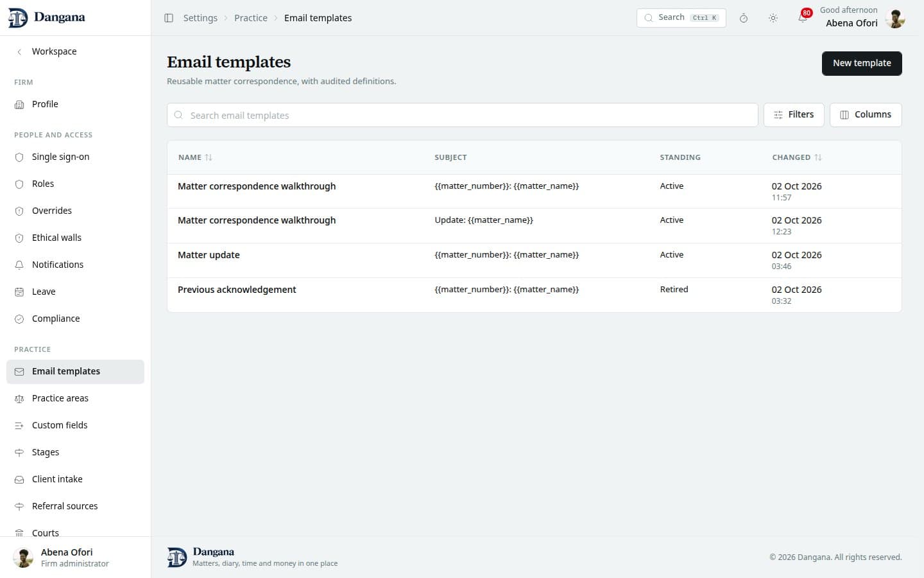Image resolution: width=924 pixels, height=578 pixels.
Task: Click the Compliance check icon
Action: coord(19,319)
